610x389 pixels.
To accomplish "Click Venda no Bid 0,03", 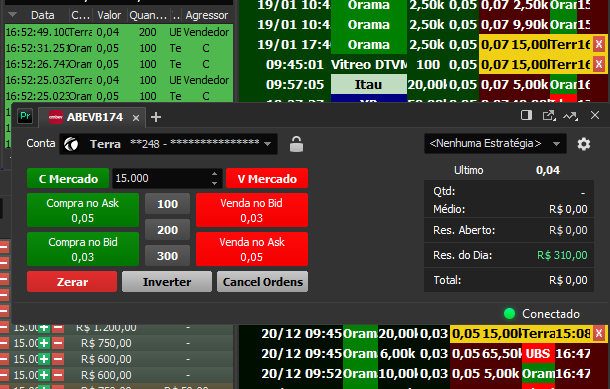I will point(252,210).
